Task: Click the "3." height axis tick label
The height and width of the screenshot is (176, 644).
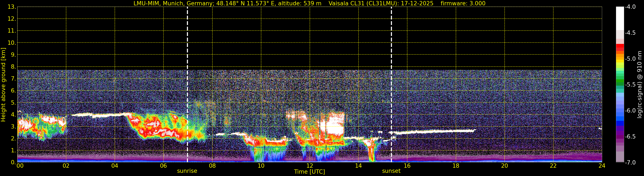Action: point(13,127)
